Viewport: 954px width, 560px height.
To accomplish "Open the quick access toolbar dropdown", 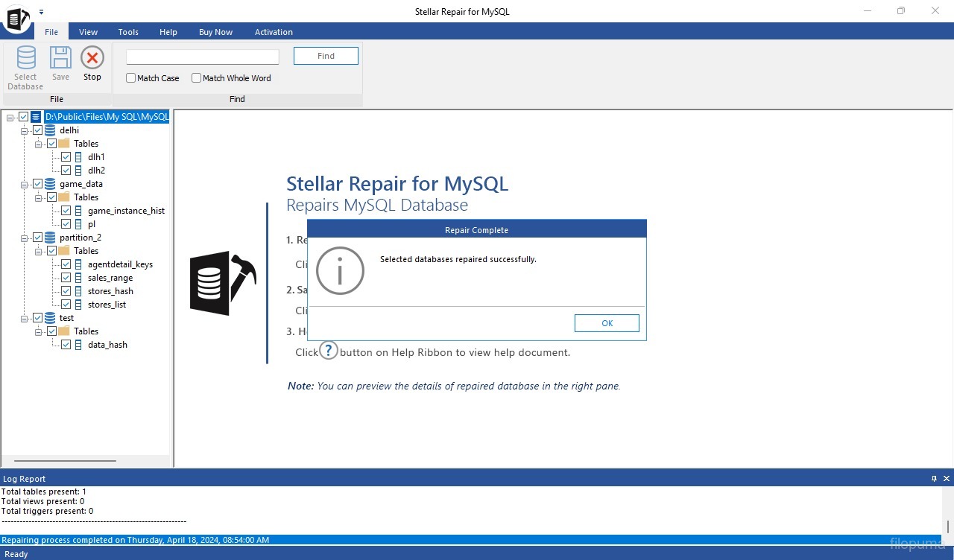I will 42,11.
